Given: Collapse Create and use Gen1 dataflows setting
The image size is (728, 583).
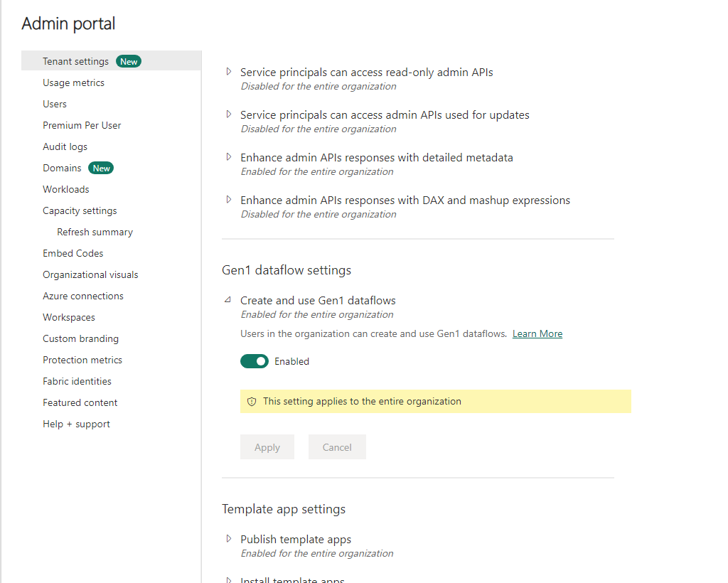Looking at the screenshot, I should click(228, 300).
